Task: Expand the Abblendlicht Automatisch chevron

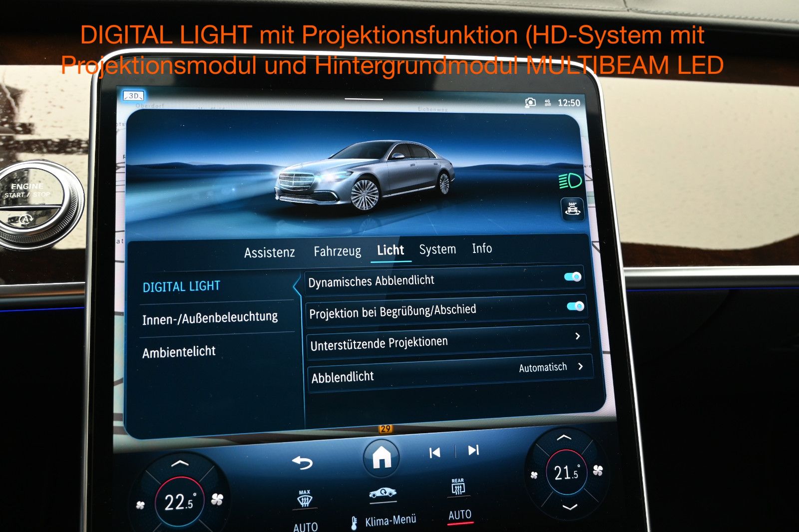Action: pyautogui.click(x=580, y=366)
